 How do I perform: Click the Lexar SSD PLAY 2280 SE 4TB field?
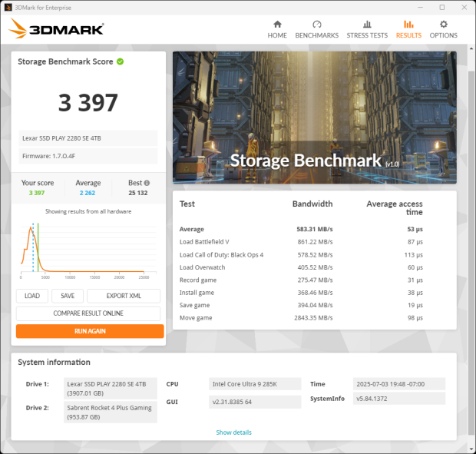[x=88, y=138]
